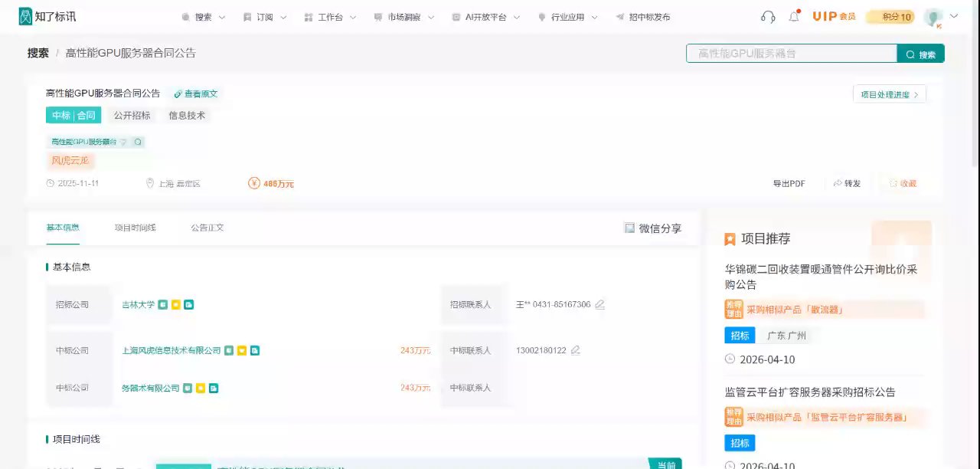980x469 pixels.
Task: Click 微信分享 share icon
Action: (x=629, y=228)
